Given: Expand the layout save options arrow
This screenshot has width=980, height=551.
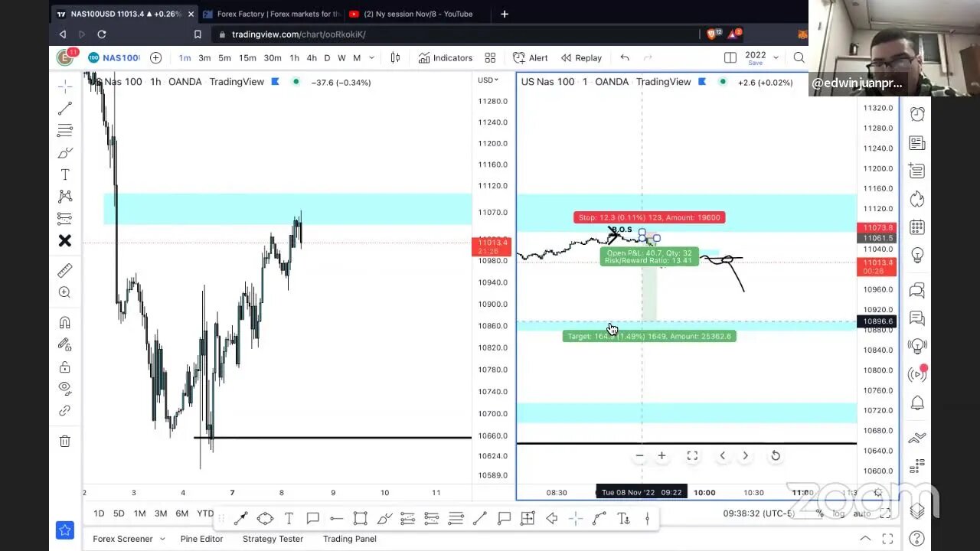Looking at the screenshot, I should coord(776,57).
